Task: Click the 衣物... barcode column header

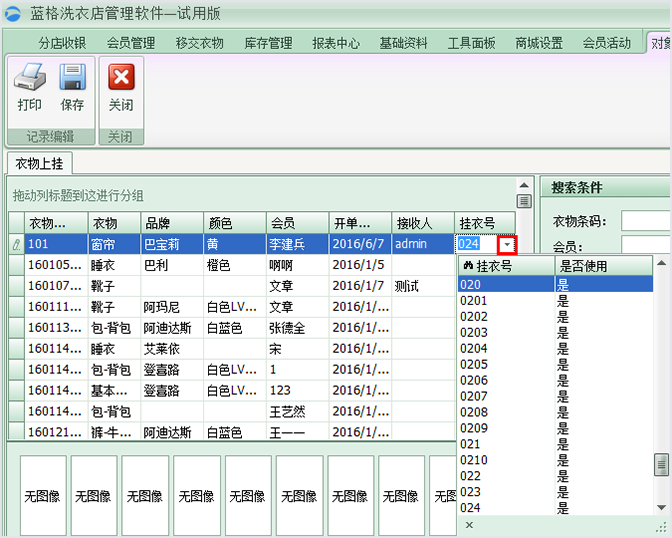Action: tap(56, 223)
